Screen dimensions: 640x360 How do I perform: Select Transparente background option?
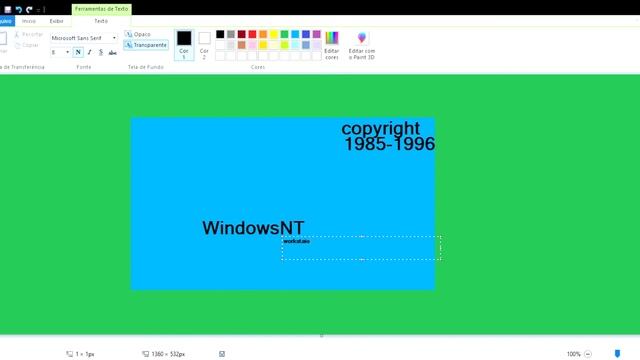tap(146, 45)
